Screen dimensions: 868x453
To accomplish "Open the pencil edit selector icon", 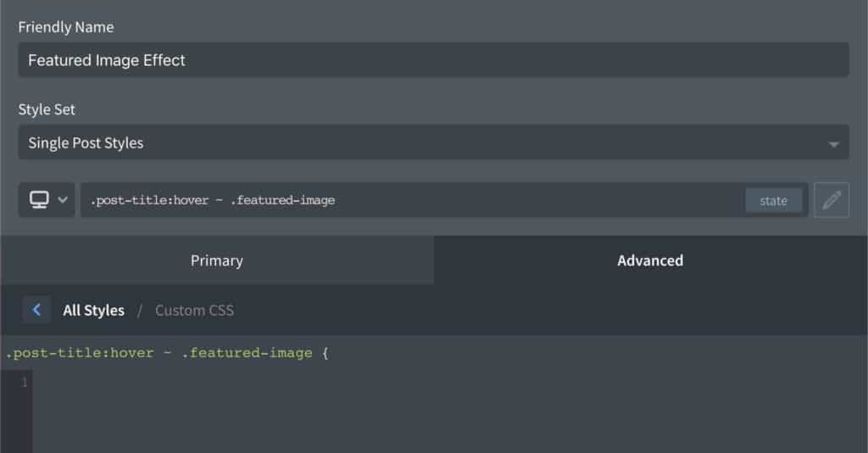I will [x=832, y=200].
